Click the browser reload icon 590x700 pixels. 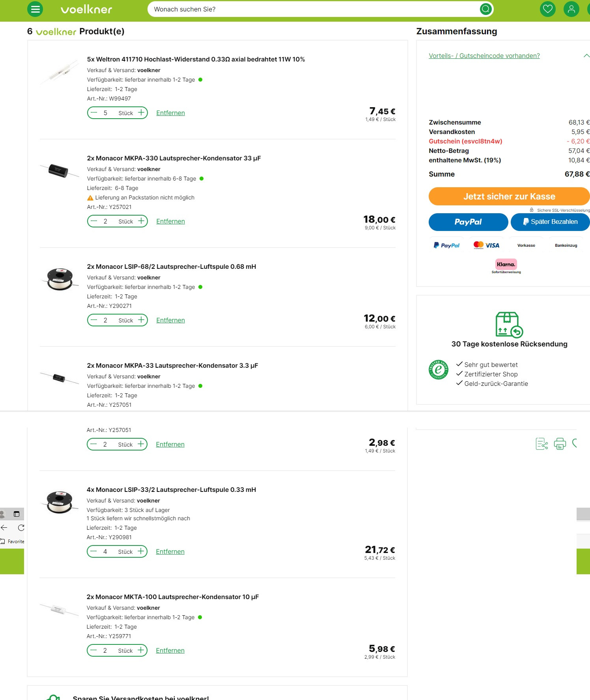[x=21, y=528]
